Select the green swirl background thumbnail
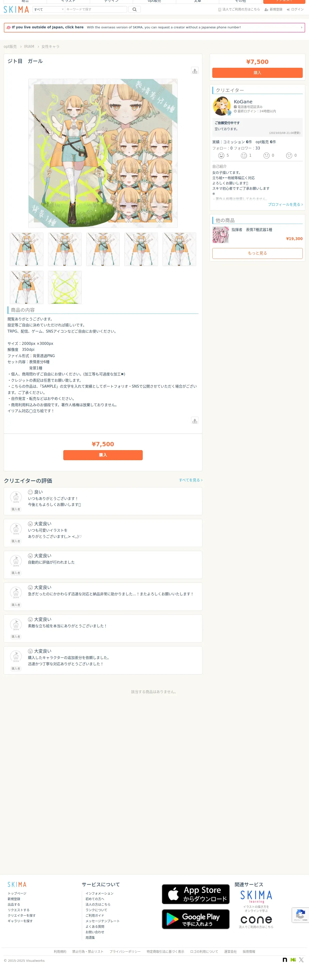Viewport: 309px width, 980px height. coord(65,288)
